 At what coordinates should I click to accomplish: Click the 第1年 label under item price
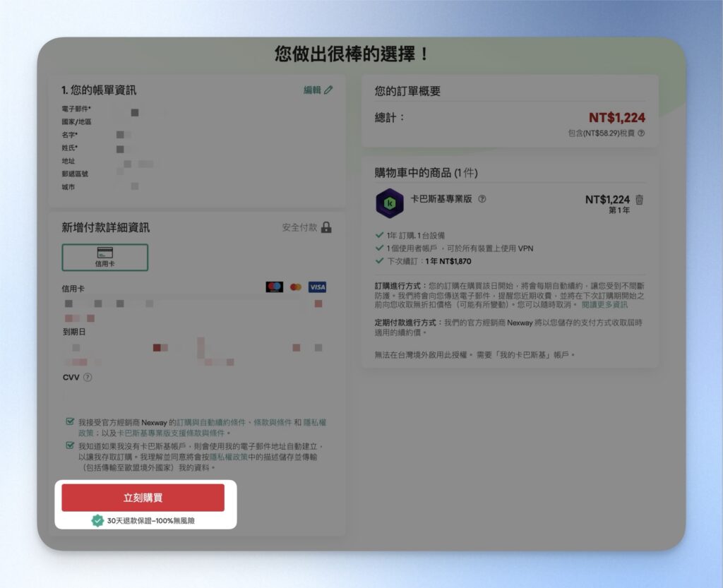[x=619, y=210]
